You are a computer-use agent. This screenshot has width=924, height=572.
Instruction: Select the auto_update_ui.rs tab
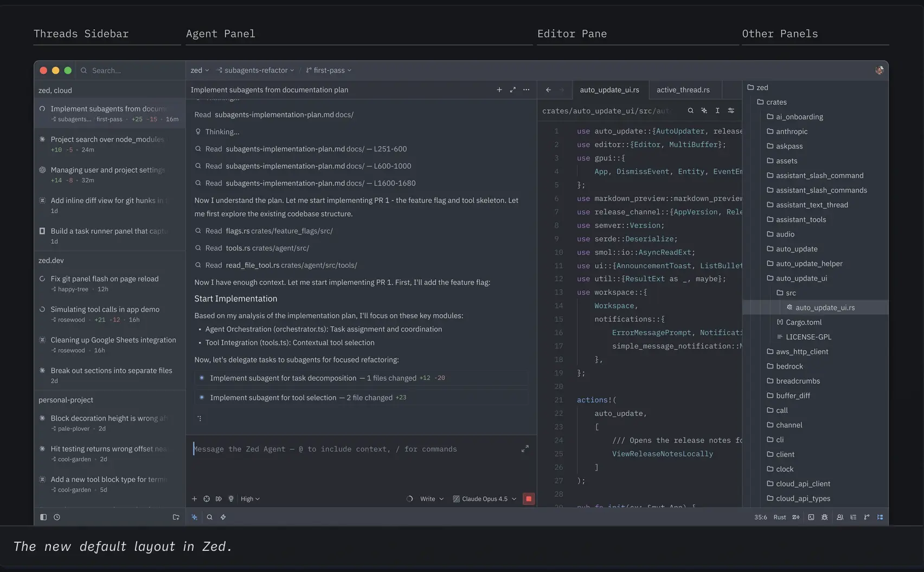pos(609,90)
